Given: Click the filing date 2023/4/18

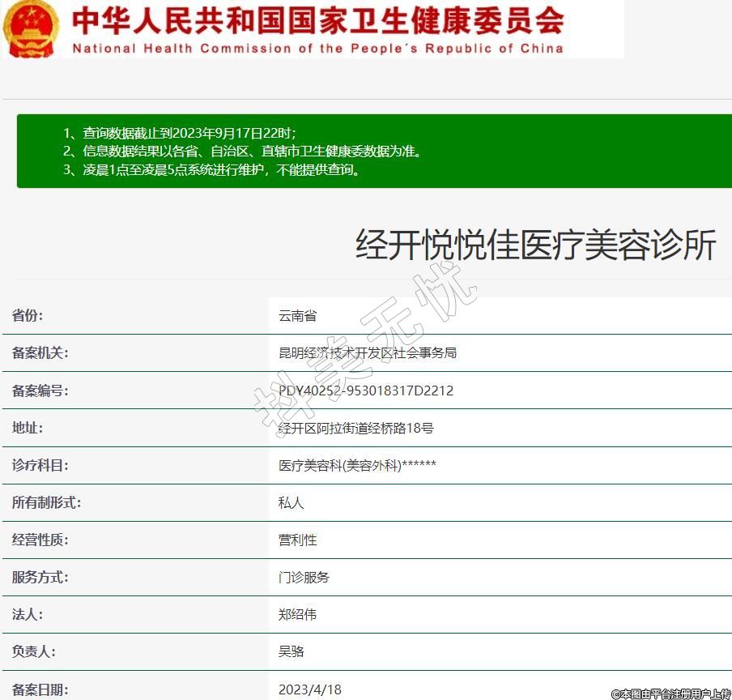Looking at the screenshot, I should pos(310,689).
